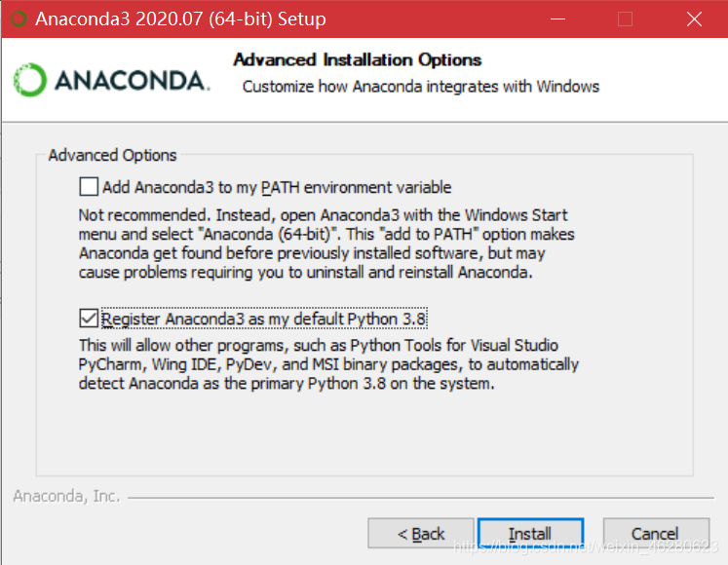
Task: Click the 'Anaconda, Inc.' footer text
Action: (x=66, y=496)
